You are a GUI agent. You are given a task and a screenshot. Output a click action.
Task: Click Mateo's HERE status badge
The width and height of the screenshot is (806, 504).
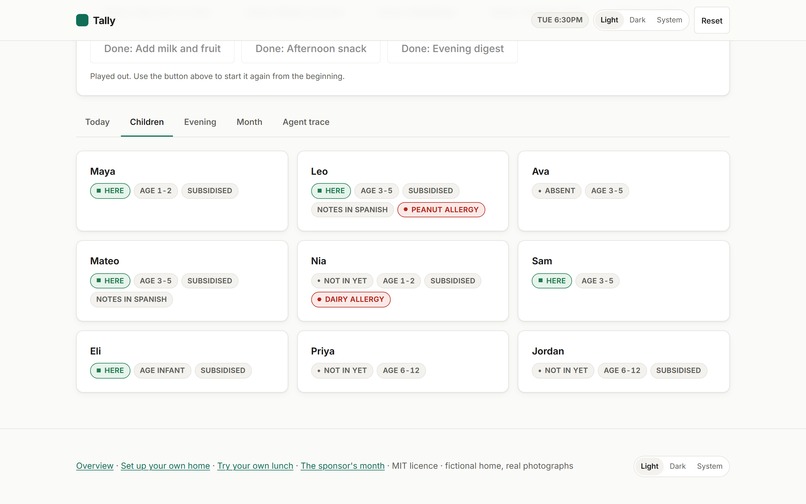pos(110,281)
